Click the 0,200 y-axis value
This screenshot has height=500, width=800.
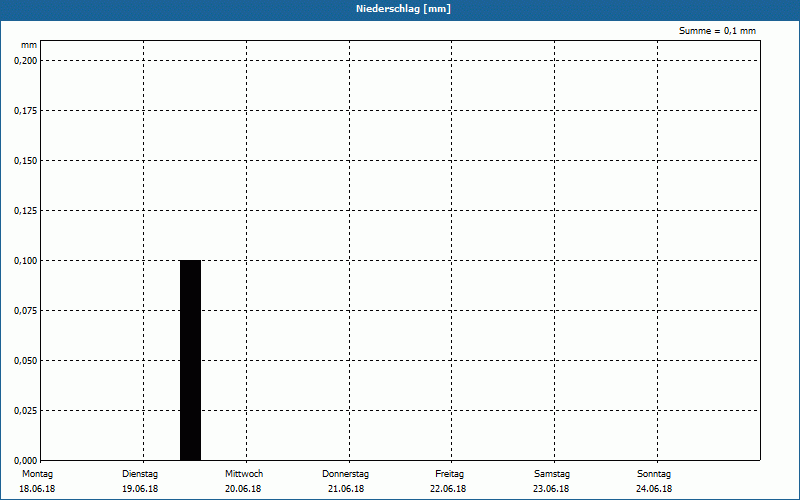click(26, 61)
